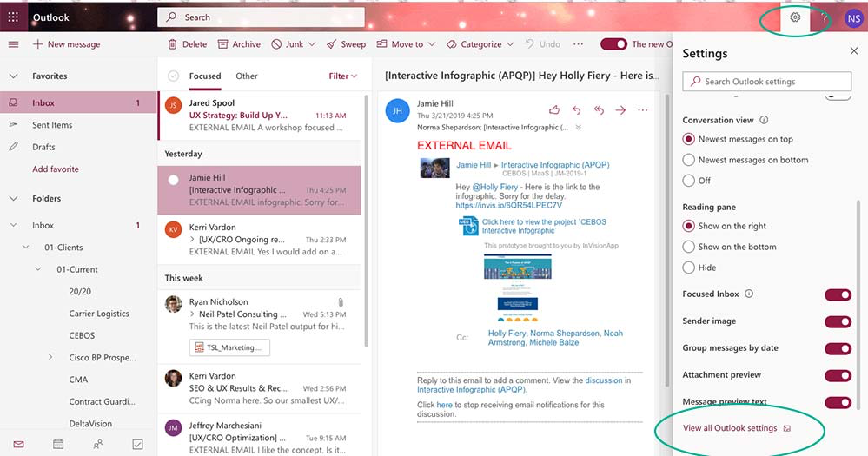
Task: Collapse the 01-Current folder
Action: (37, 269)
